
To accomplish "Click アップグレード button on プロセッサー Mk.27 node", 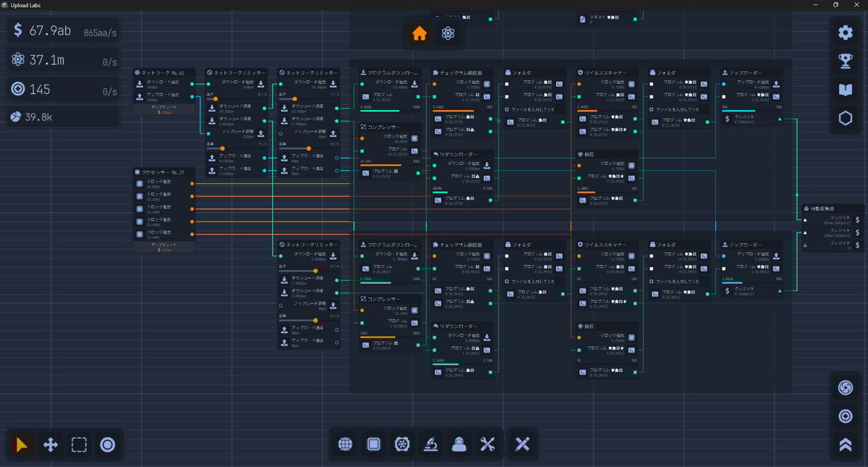I will [x=164, y=247].
